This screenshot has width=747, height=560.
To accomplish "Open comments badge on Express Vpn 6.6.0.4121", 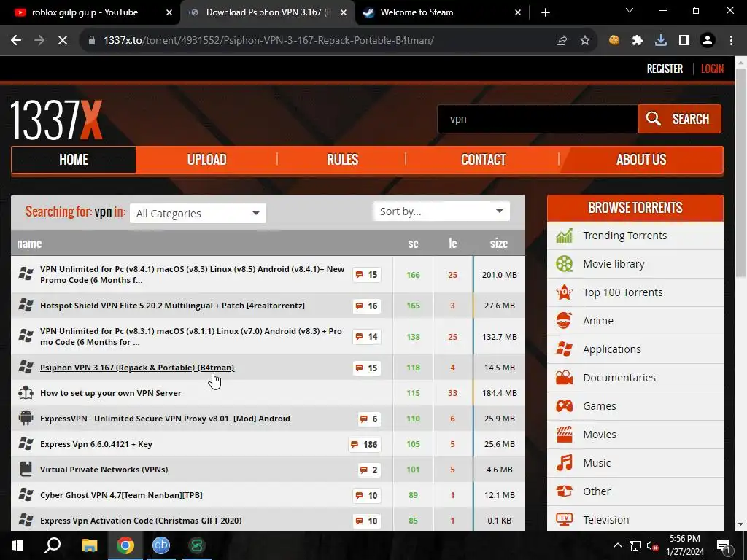I will [365, 444].
